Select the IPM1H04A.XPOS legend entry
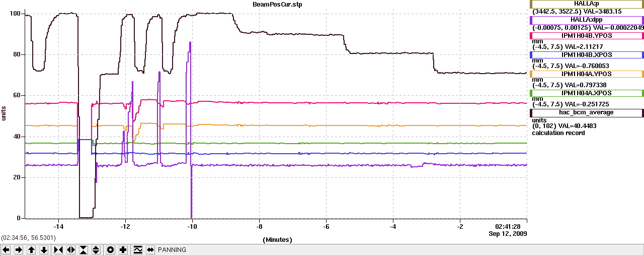Screen dimensions: 644x256 [587, 93]
